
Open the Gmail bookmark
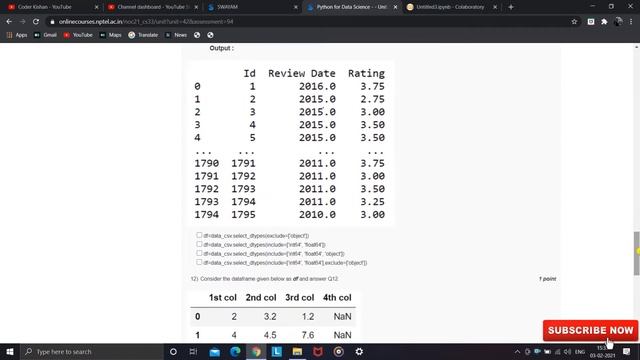click(45, 35)
